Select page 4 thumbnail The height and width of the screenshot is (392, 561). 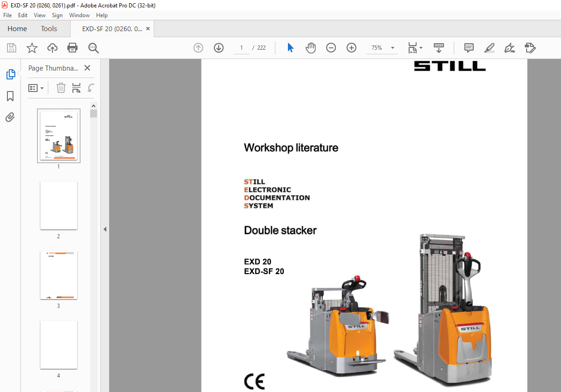59,345
